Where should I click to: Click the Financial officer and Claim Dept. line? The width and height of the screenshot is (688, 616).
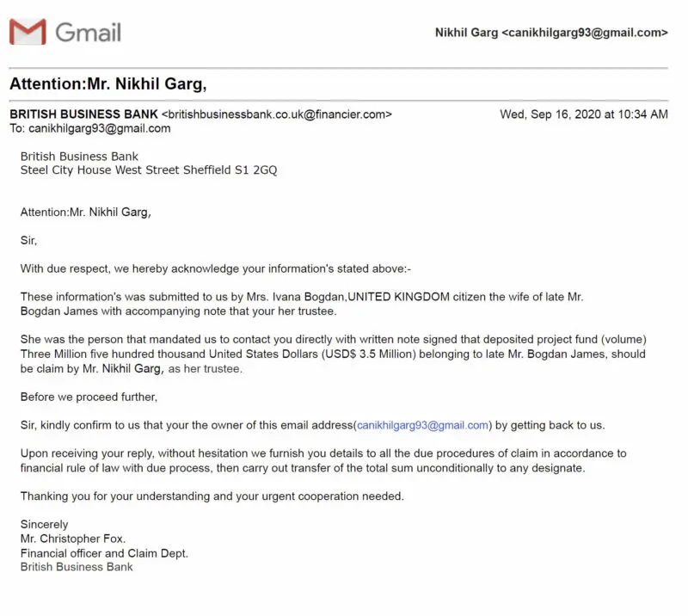104,553
